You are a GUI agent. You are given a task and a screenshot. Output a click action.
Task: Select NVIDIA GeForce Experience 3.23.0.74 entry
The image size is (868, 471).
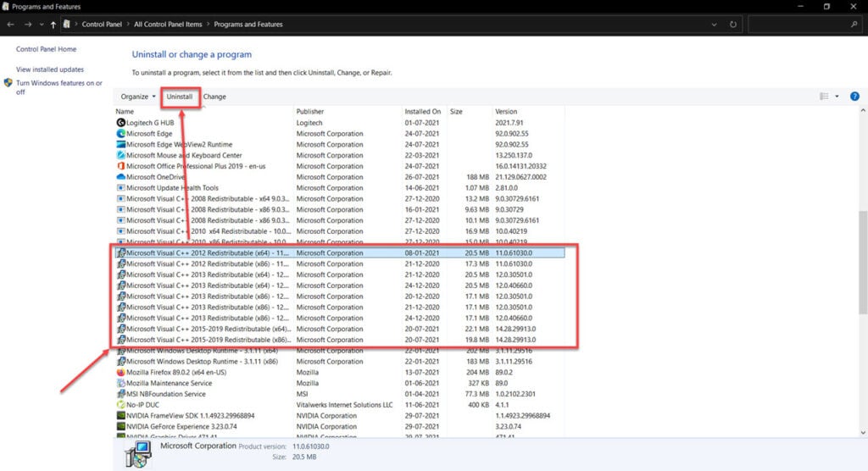point(181,427)
